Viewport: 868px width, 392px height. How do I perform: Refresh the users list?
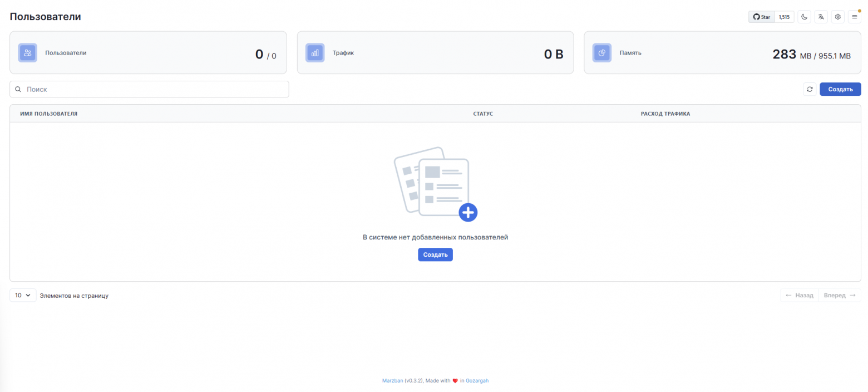(x=810, y=89)
